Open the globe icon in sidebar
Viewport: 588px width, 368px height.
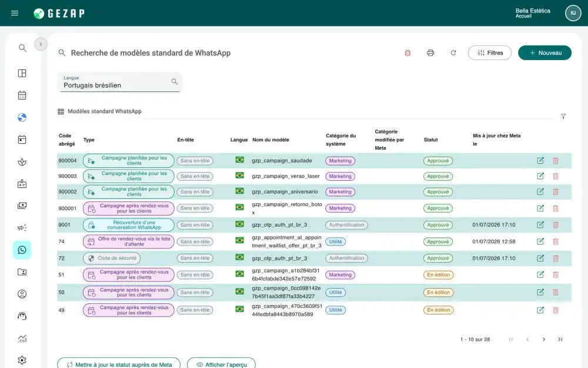(x=22, y=118)
